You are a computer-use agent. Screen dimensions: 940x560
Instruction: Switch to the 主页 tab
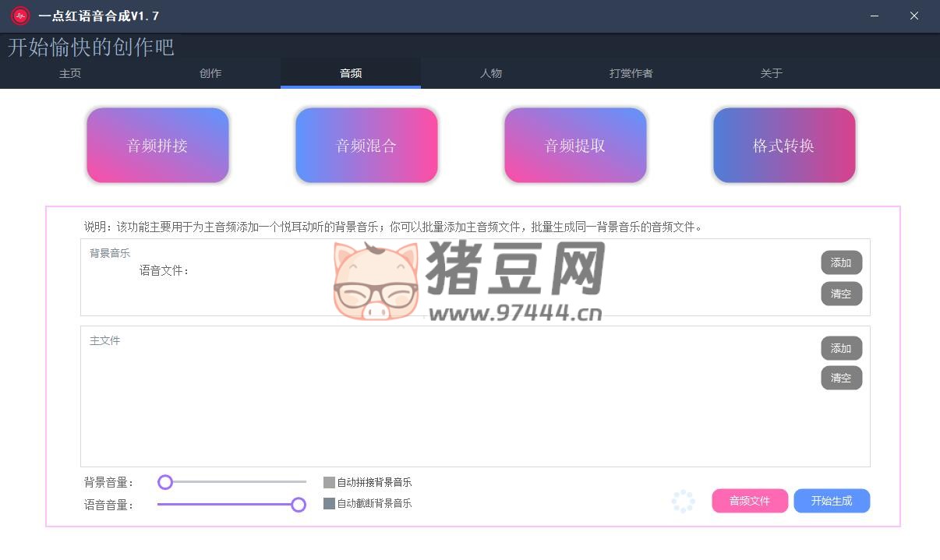click(x=70, y=73)
